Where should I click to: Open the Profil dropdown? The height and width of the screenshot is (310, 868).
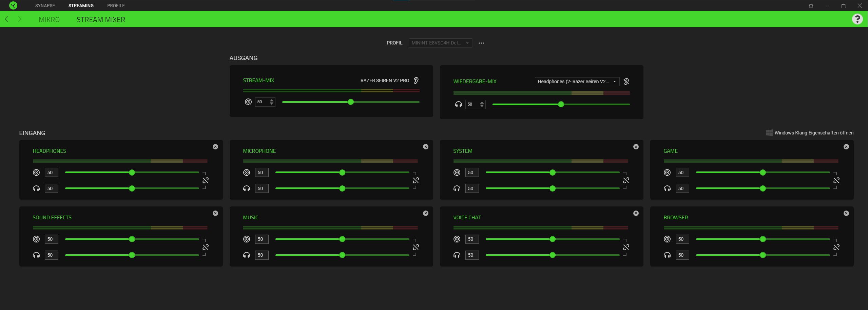point(440,43)
